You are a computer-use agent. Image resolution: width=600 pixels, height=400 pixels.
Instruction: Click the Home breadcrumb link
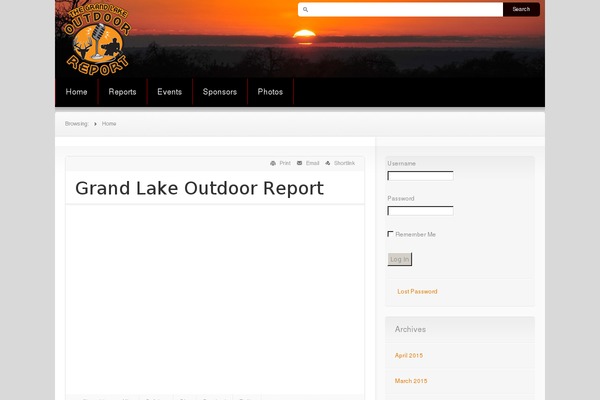tap(109, 124)
